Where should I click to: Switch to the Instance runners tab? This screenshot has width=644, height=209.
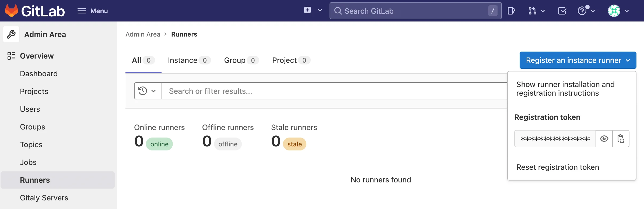click(189, 60)
